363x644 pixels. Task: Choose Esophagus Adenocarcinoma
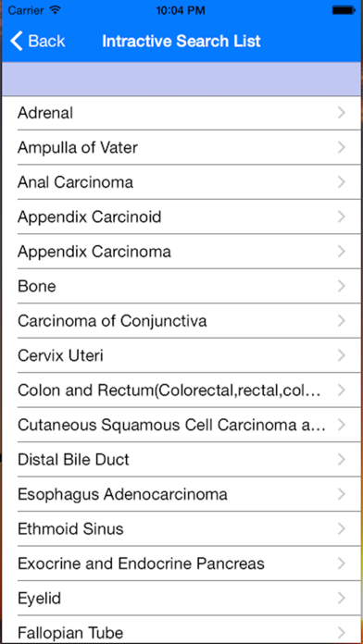pos(181,494)
